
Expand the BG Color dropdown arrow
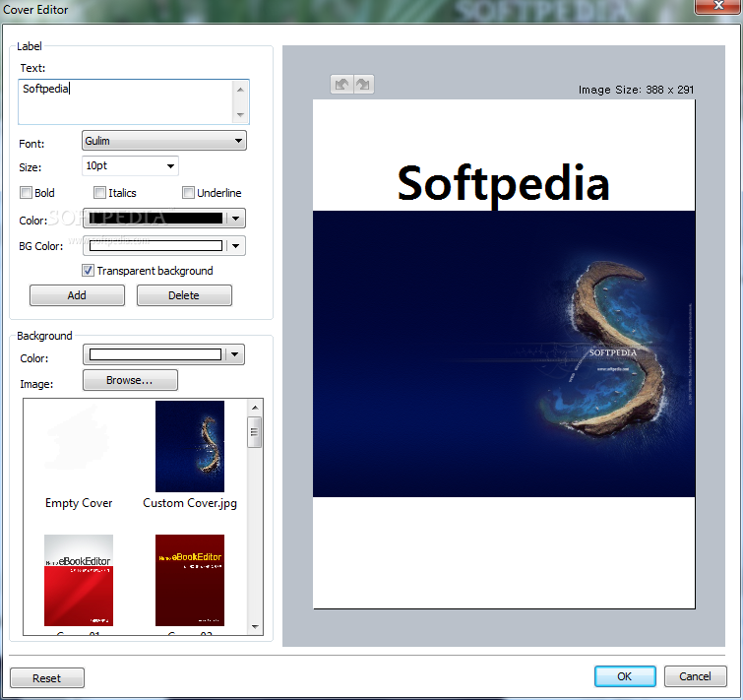(235, 245)
